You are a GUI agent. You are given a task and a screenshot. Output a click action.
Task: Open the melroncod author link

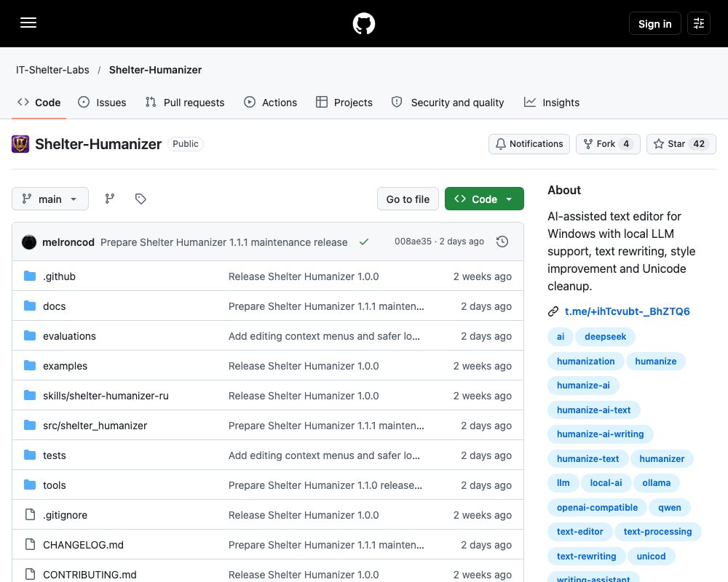coord(68,242)
